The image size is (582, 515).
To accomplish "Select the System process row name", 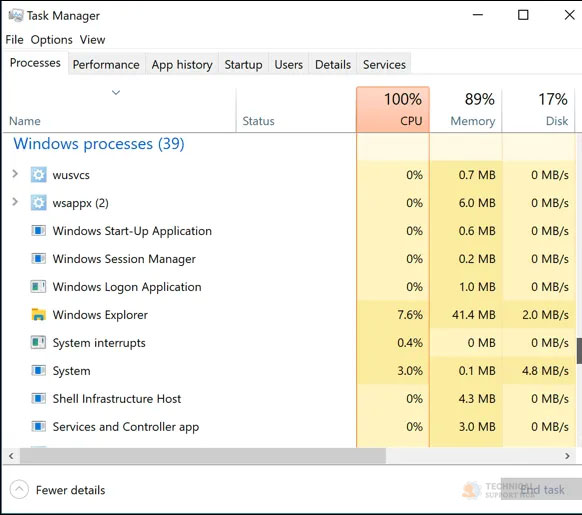I will [x=71, y=371].
